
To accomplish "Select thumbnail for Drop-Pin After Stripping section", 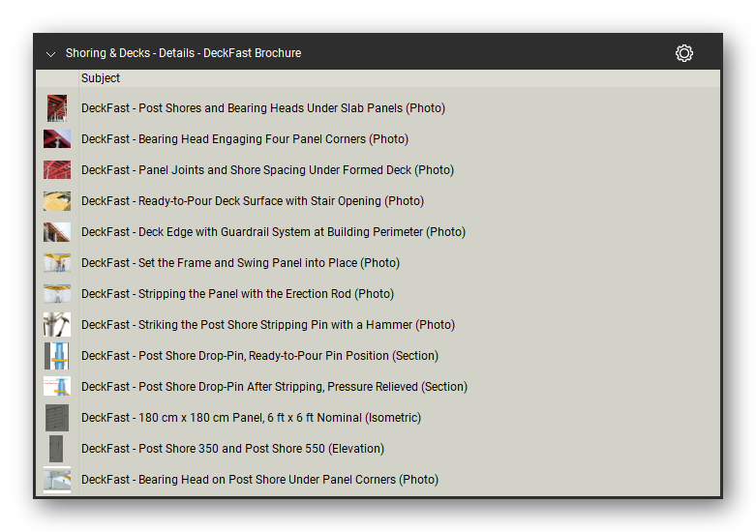I will coord(57,387).
